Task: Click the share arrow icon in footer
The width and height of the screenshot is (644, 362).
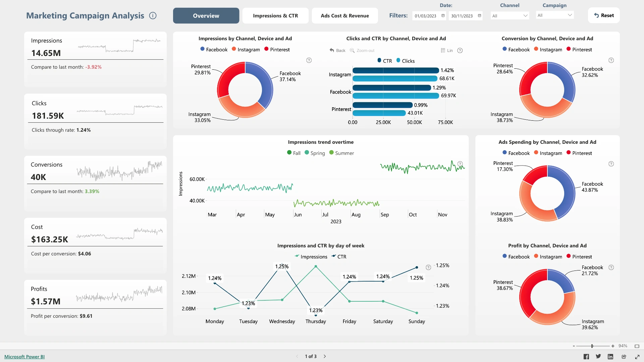Action: click(624, 357)
